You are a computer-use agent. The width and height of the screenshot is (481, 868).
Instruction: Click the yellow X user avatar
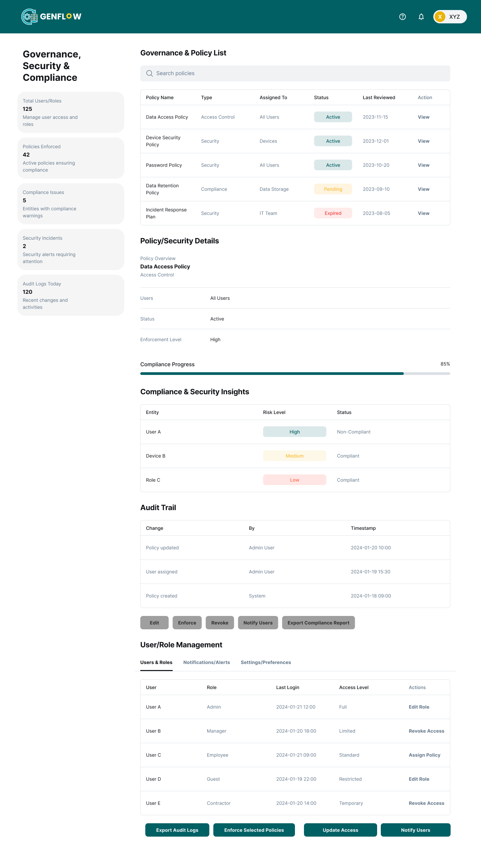[440, 17]
